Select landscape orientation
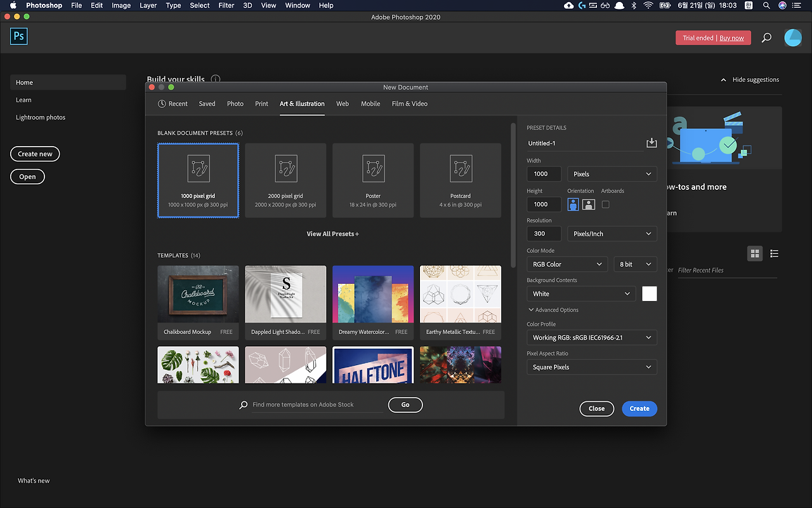Viewport: 812px width, 508px height. click(x=589, y=204)
